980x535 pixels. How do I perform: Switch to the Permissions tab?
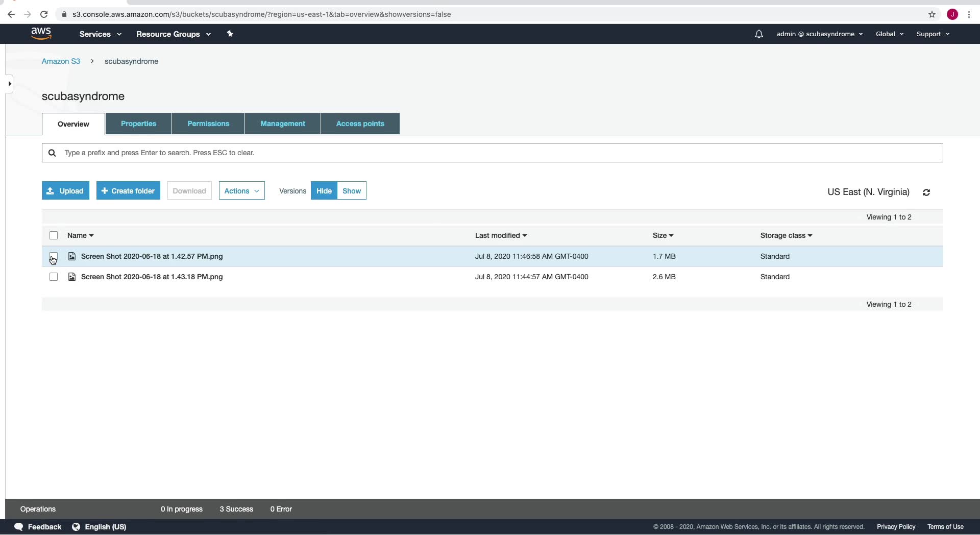tap(208, 124)
